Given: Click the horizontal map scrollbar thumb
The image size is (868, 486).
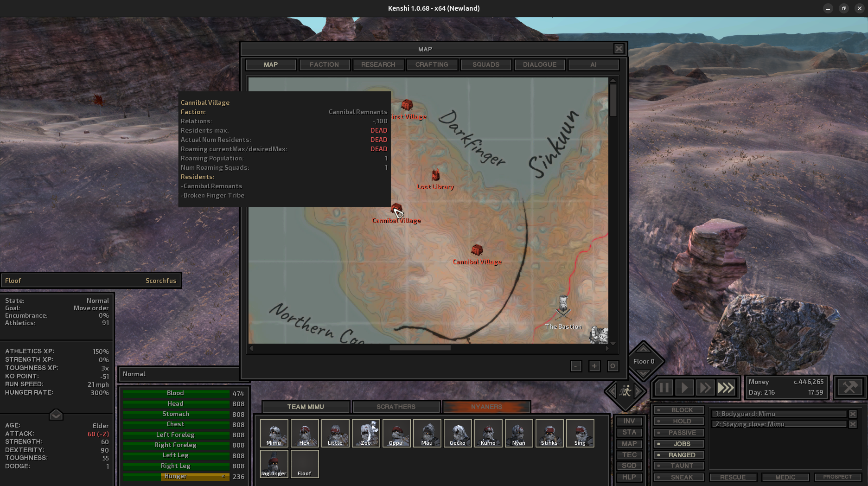Looking at the screenshot, I should (420, 348).
